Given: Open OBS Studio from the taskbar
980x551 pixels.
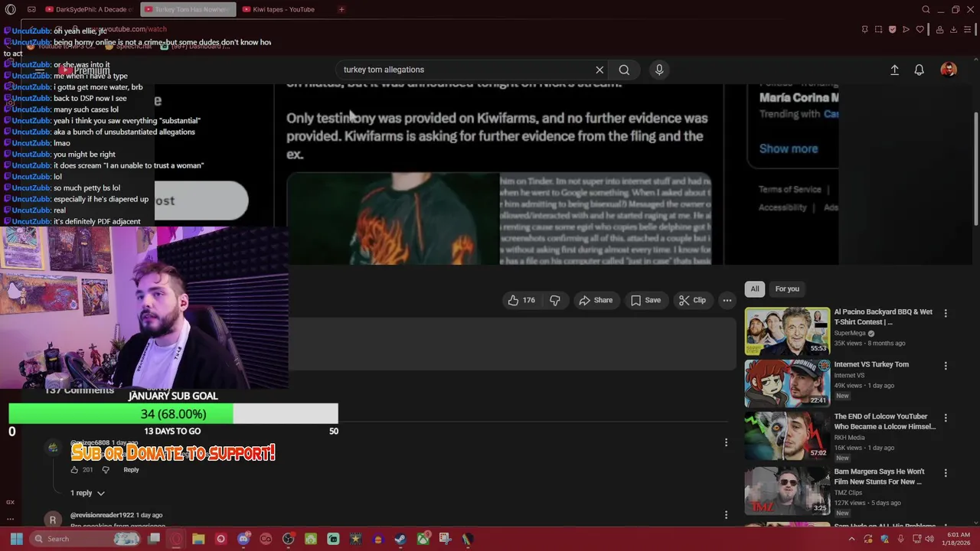Looking at the screenshot, I should click(x=288, y=539).
